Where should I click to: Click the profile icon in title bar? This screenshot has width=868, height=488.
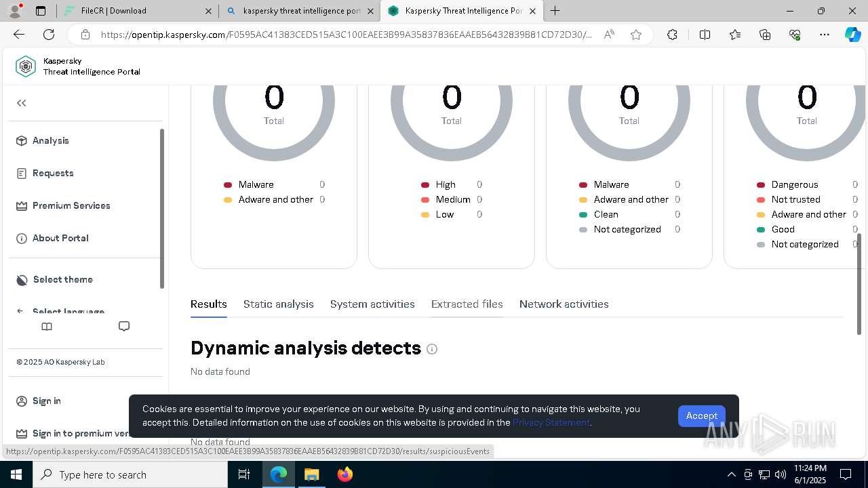pos(15,11)
